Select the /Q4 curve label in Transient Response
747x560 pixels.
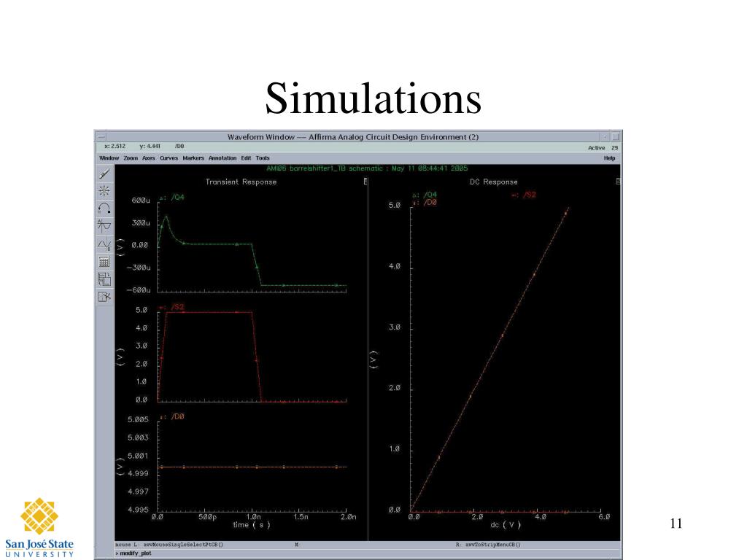(x=177, y=197)
